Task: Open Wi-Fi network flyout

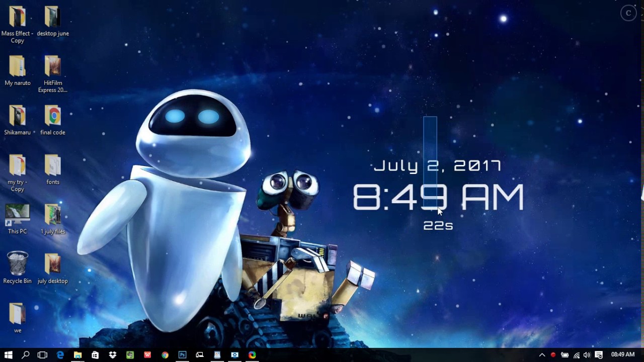Action: pyautogui.click(x=576, y=355)
